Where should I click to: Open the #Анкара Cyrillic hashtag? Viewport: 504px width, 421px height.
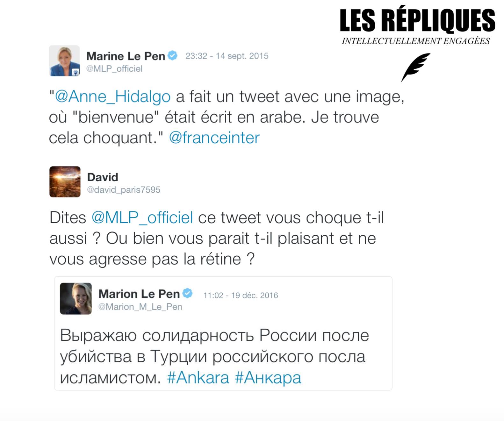268,378
